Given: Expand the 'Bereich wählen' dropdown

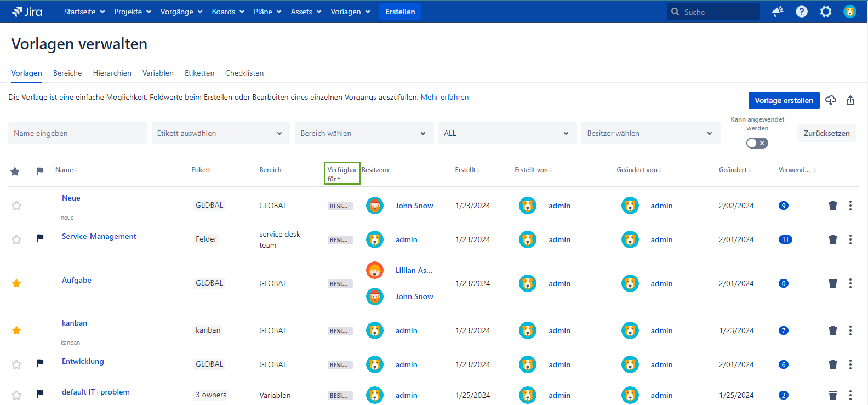Looking at the screenshot, I should [363, 133].
